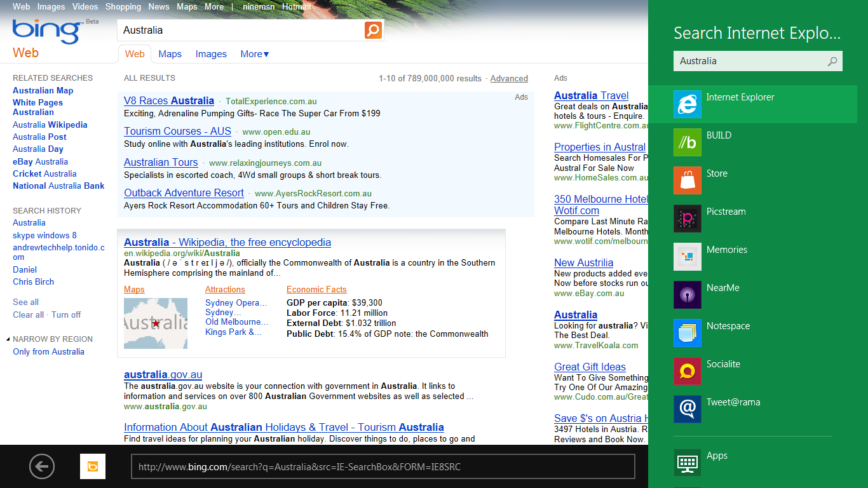Image resolution: width=868 pixels, height=488 pixels.
Task: Click White Pages Australian related search
Action: pos(37,107)
